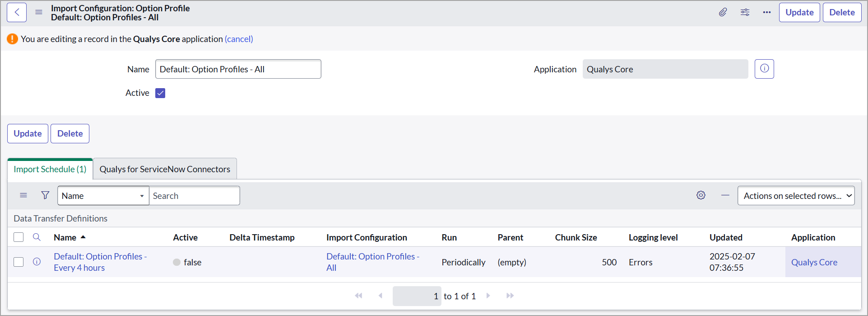Screen dimensions: 868x316
Task: Open the form context menu hamburger icon
Action: click(39, 13)
